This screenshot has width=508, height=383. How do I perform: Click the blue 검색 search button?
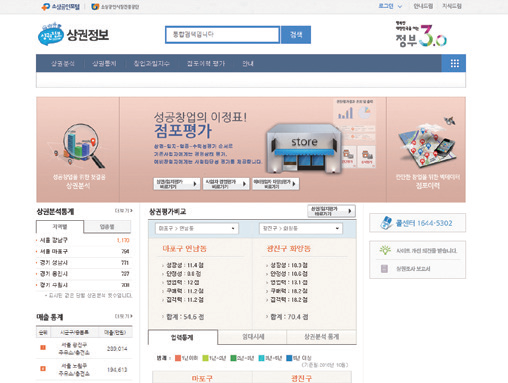click(296, 35)
